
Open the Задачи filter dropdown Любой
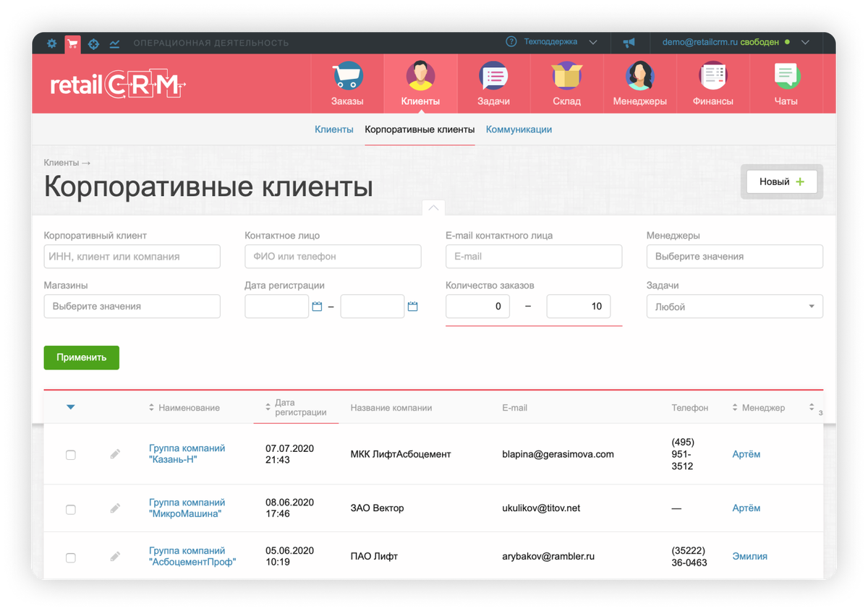click(735, 307)
